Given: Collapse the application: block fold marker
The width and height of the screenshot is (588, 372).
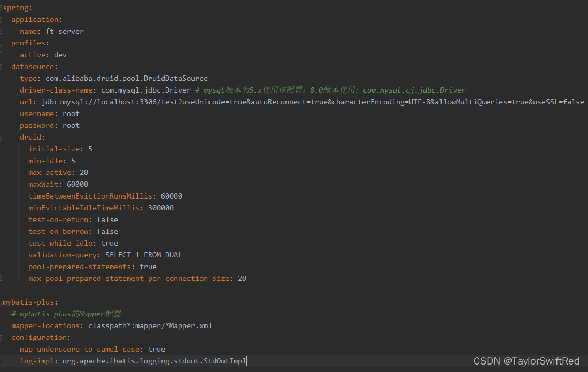Looking at the screenshot, I should tap(1, 19).
